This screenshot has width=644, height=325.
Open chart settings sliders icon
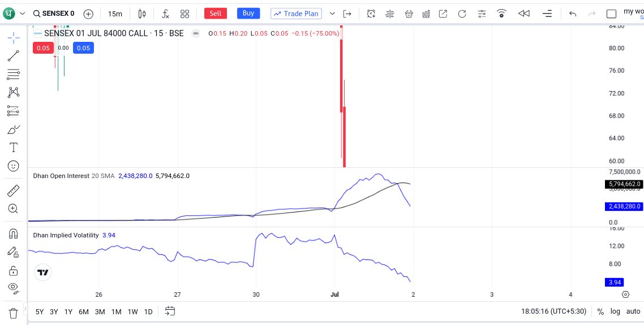(482, 14)
